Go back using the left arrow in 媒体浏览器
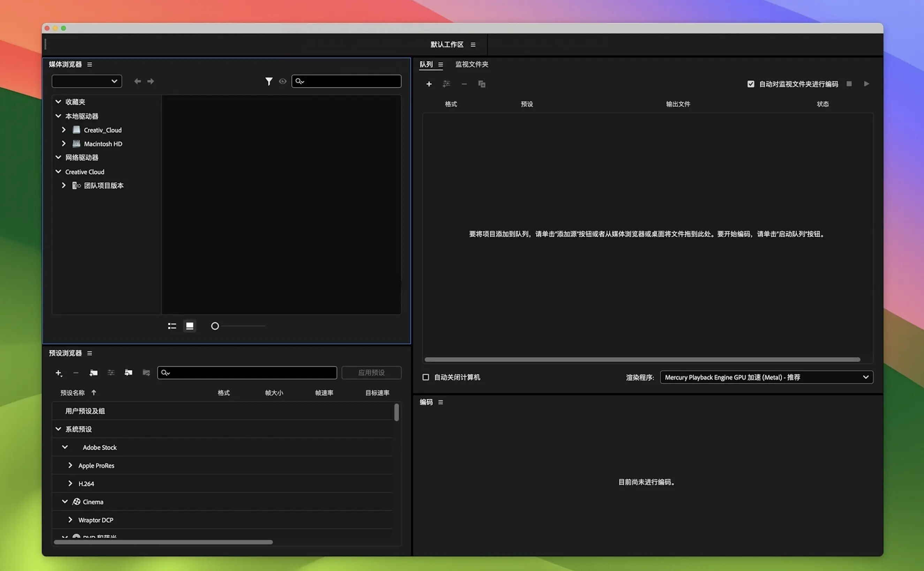 pyautogui.click(x=137, y=81)
